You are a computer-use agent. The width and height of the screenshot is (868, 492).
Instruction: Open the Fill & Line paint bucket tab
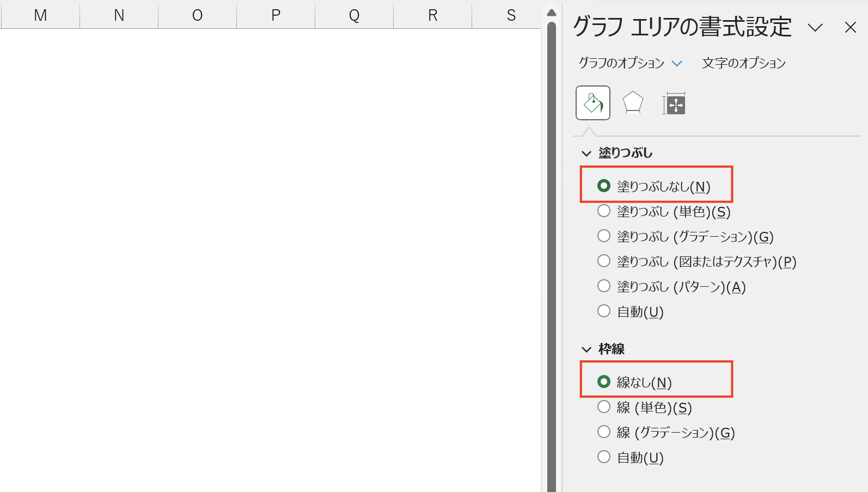pyautogui.click(x=593, y=103)
